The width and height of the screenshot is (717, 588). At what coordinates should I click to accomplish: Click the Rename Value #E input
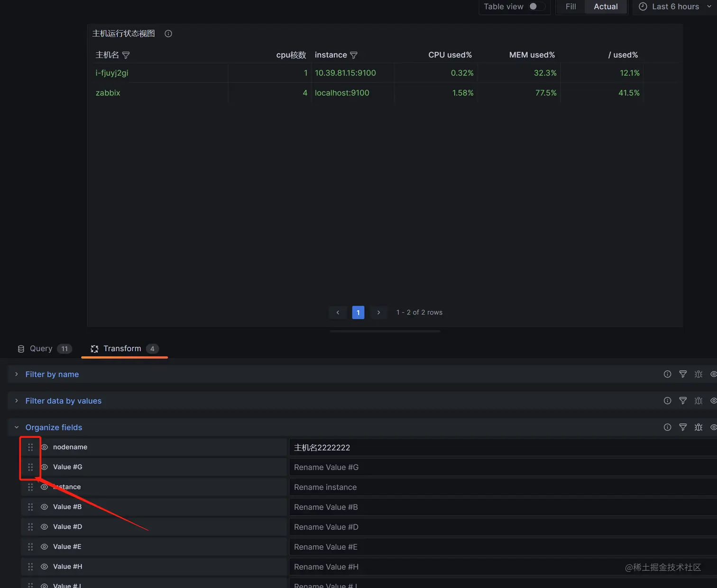tap(503, 547)
